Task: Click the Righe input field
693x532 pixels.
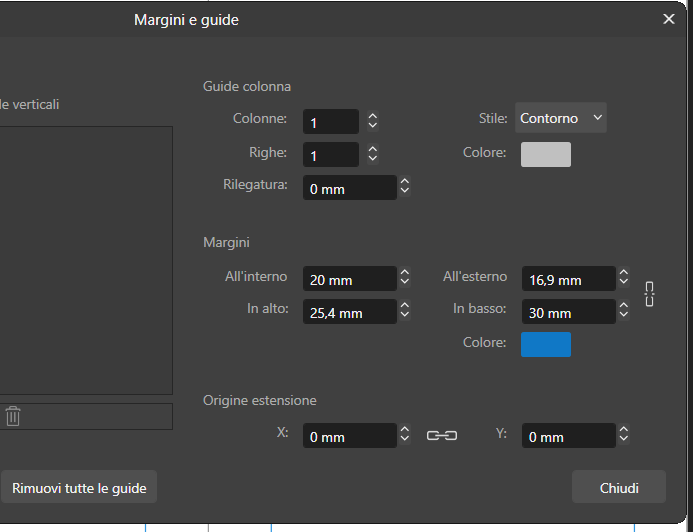Action: click(331, 155)
